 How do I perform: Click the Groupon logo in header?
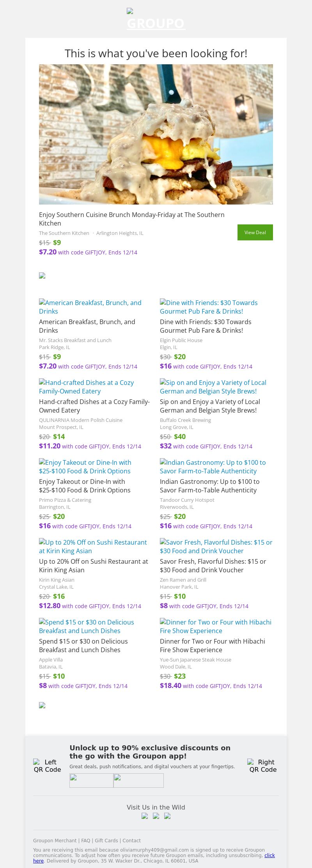156,19
